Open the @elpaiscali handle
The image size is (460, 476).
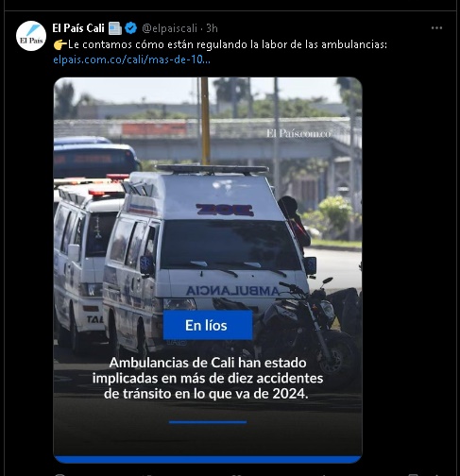coord(169,28)
